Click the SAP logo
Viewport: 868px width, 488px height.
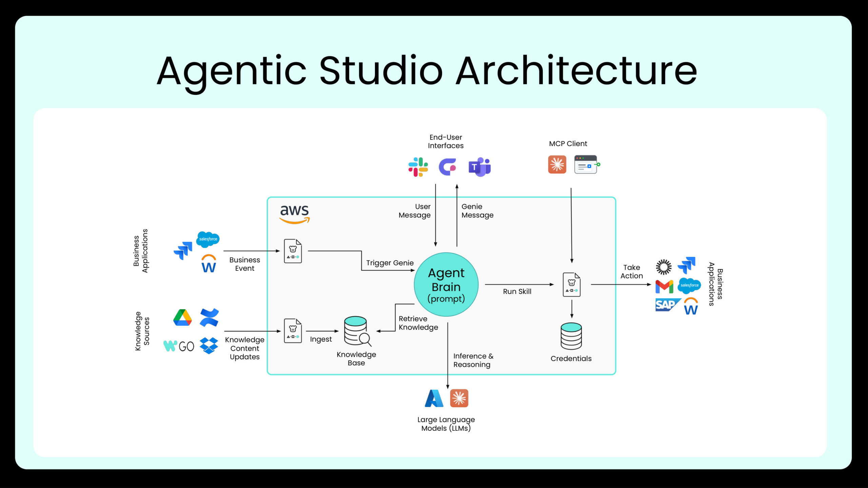(668, 305)
